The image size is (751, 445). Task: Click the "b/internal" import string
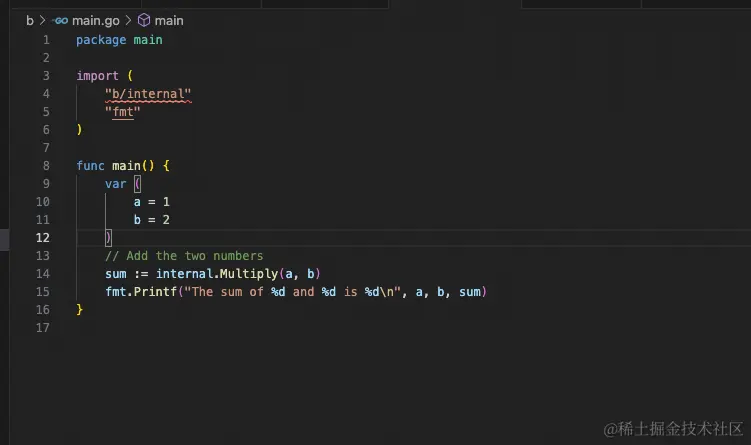(148, 94)
